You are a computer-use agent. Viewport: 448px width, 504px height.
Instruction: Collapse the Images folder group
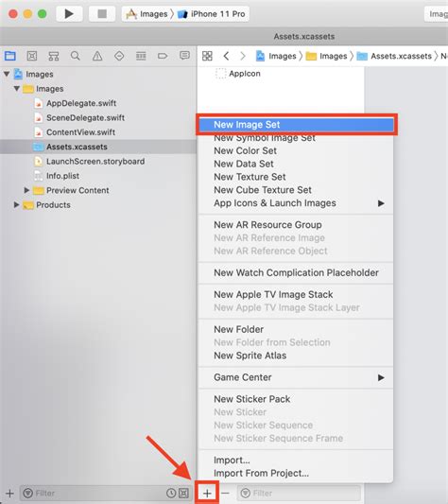coord(17,88)
